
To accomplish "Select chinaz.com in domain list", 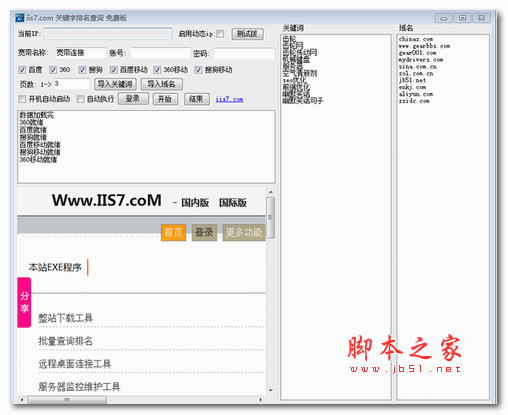I will point(415,39).
